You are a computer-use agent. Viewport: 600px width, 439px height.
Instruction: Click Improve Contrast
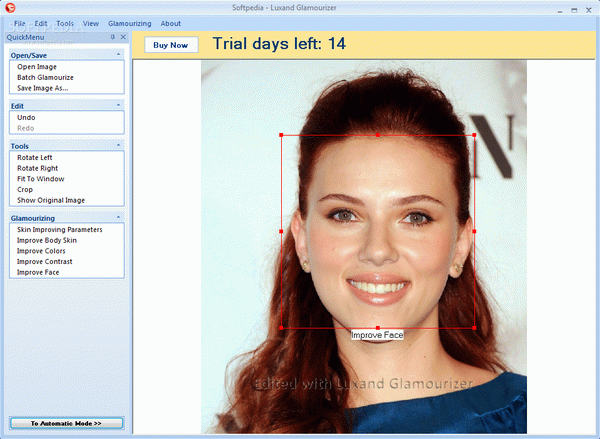(44, 262)
